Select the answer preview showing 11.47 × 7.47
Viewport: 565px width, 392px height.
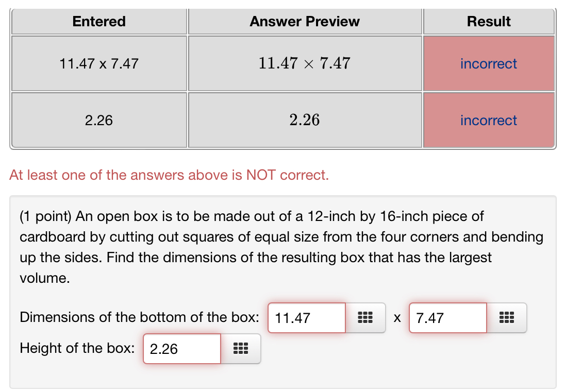pyautogui.click(x=304, y=63)
